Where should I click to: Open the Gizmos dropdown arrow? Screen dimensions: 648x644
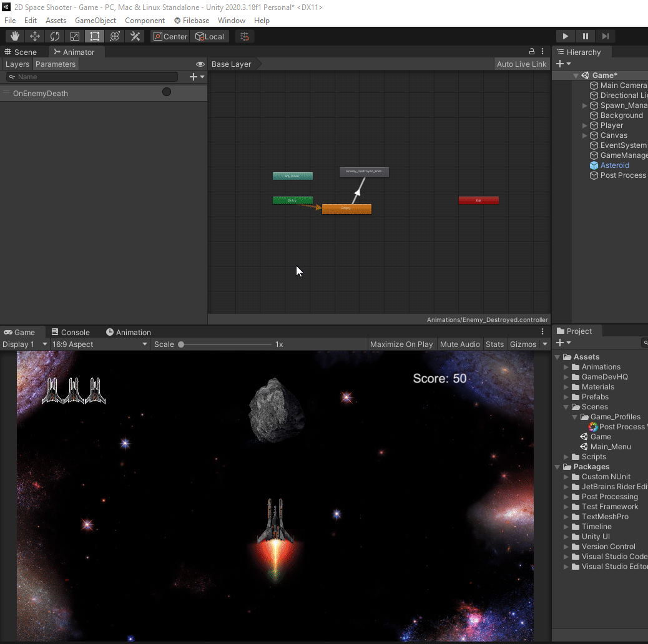(x=545, y=344)
